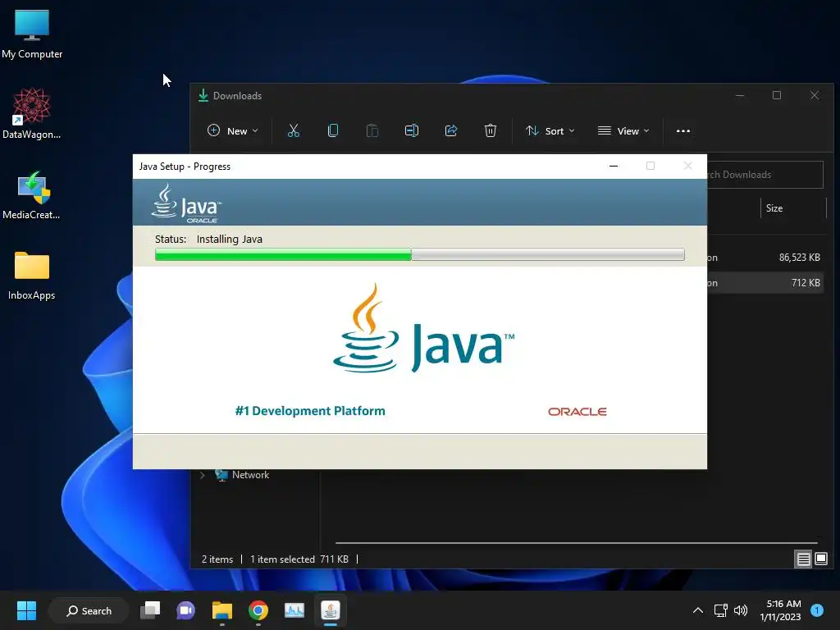
Task: Click the Rename icon in Downloads toolbar
Action: [412, 130]
